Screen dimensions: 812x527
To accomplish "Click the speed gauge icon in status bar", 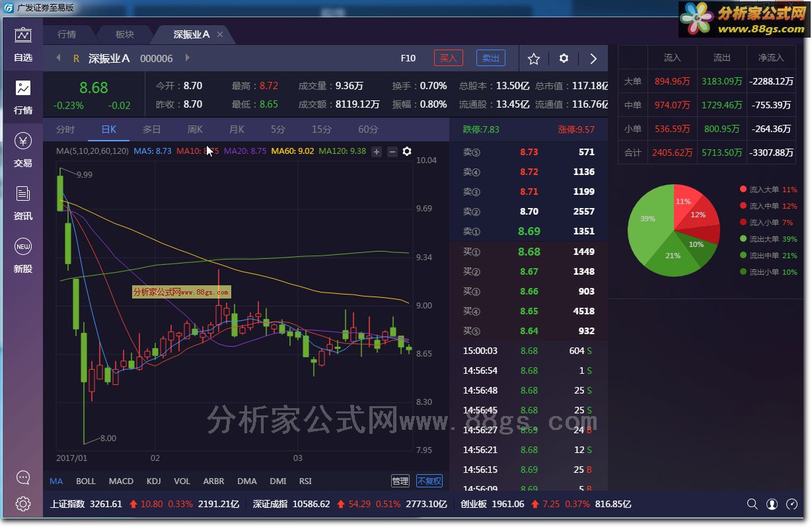I will (x=792, y=504).
